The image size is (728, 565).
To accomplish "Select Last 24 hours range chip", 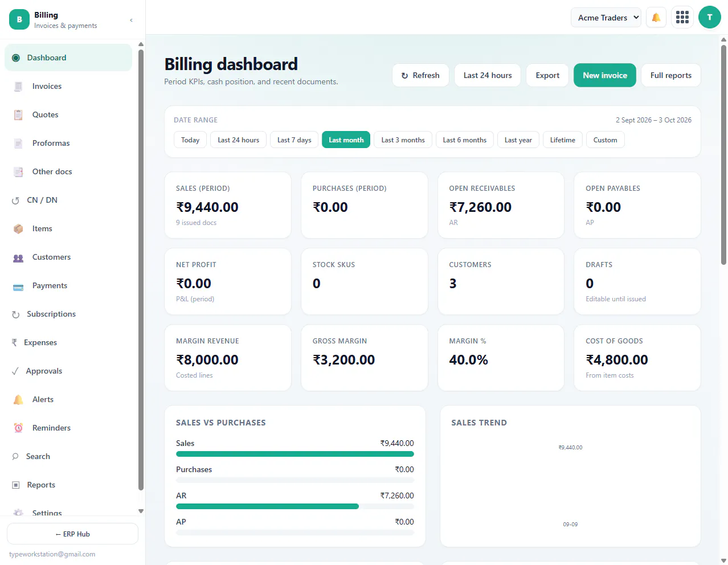I will pyautogui.click(x=238, y=140).
